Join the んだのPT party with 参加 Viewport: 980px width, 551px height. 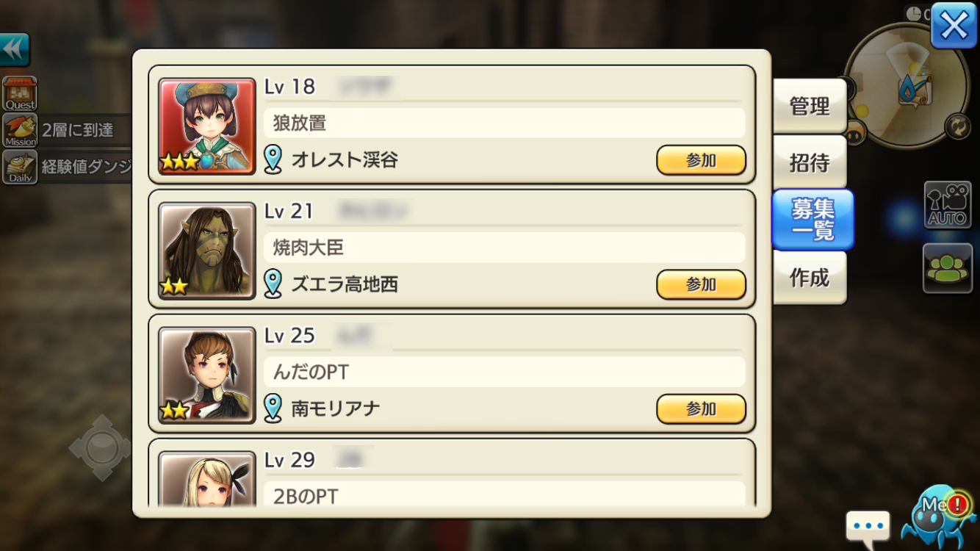[x=701, y=409]
